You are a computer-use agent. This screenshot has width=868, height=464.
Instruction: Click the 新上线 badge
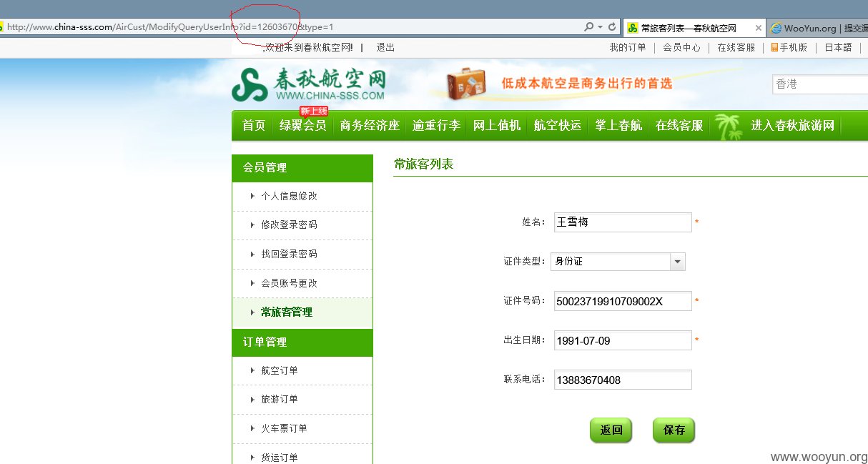pyautogui.click(x=313, y=111)
